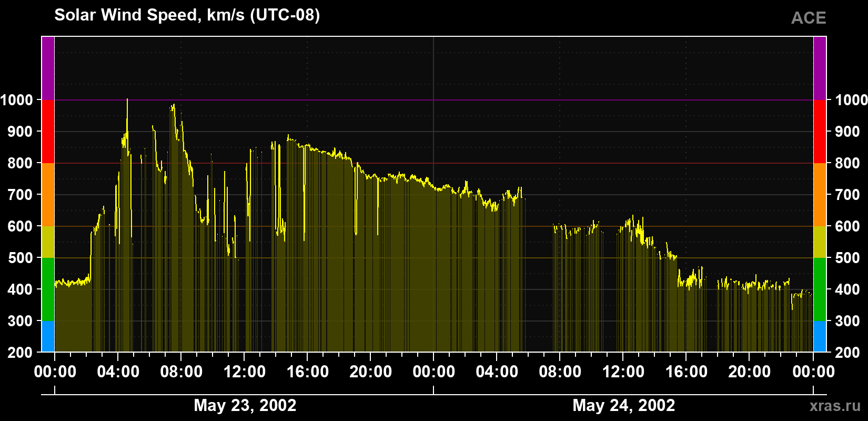Click the '08:00' time label under May 23

coord(181,372)
